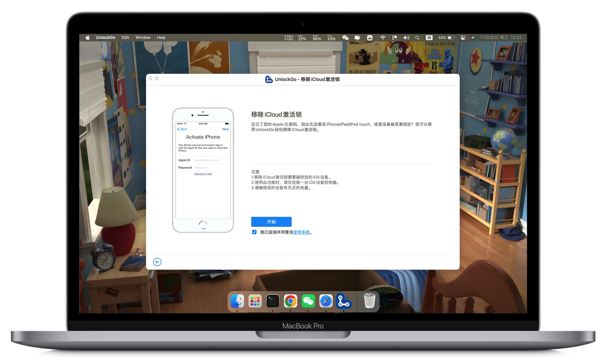Open Control Center icon

click(x=463, y=38)
